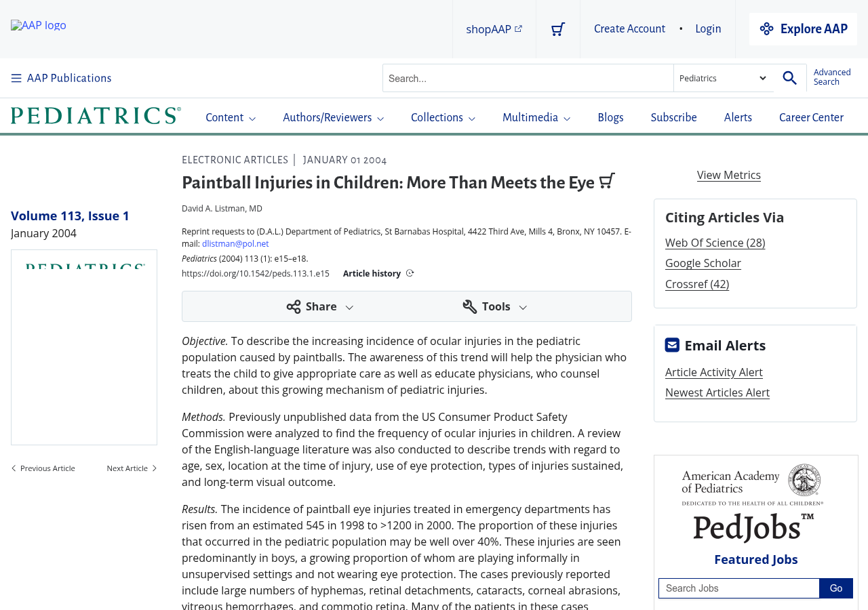Open Volume 113, Issue 1 link

(70, 216)
